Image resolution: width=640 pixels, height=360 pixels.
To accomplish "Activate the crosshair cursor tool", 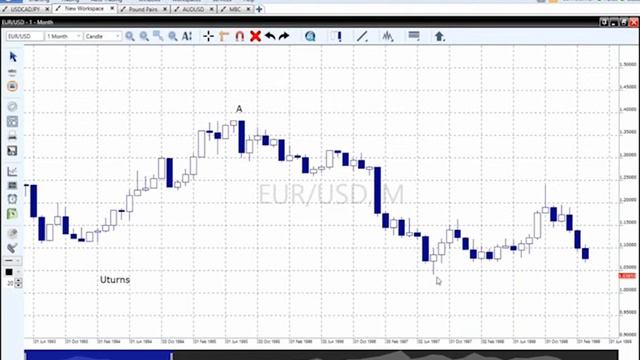I will (209, 36).
